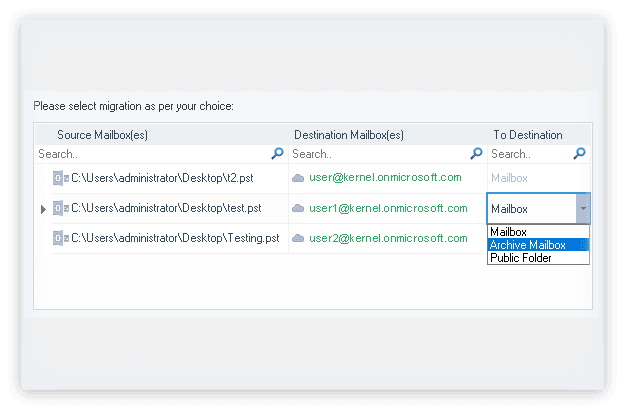Click the PST file icon for test.pst
Viewport: 624px width, 409px height.
pyautogui.click(x=60, y=208)
